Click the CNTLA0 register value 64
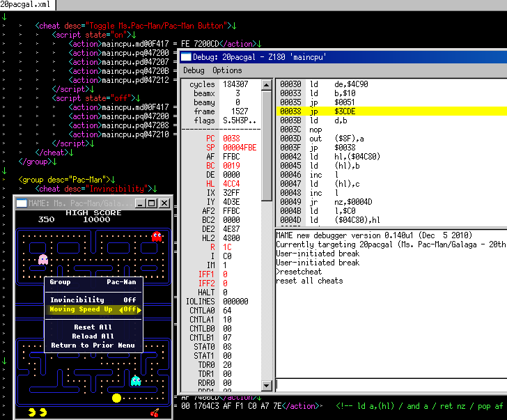The height and width of the screenshot is (420, 507). (227, 311)
